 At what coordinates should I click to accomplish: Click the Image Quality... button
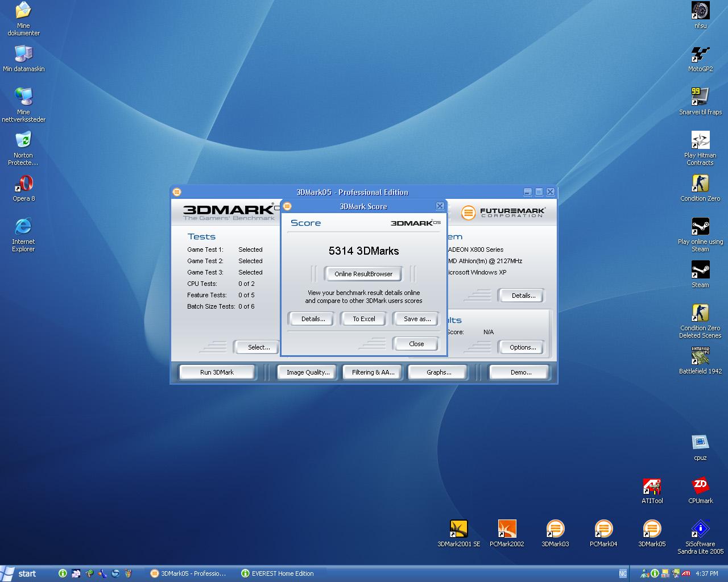tap(308, 372)
